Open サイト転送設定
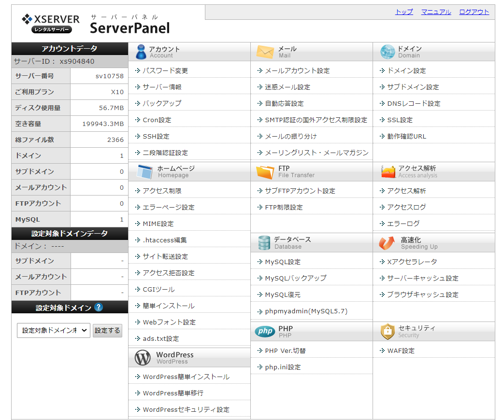504x420 pixels. coord(165,256)
